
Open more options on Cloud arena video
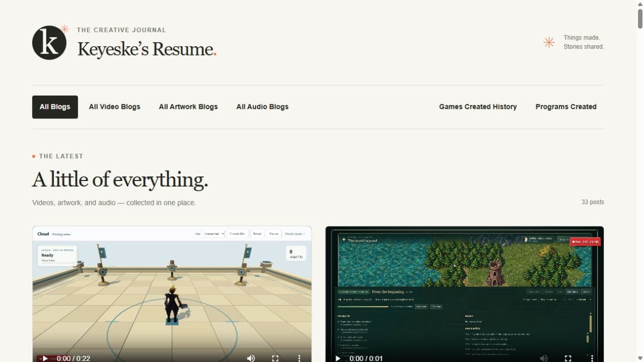tap(299, 358)
